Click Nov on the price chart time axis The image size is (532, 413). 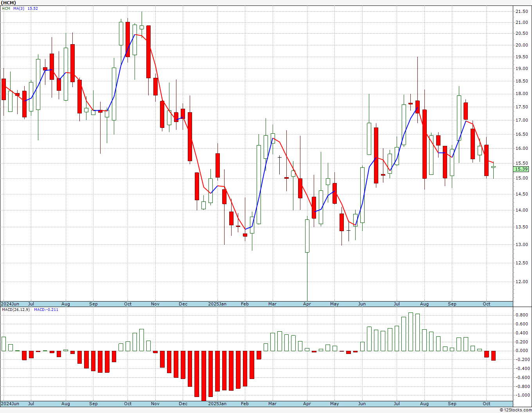(155, 304)
